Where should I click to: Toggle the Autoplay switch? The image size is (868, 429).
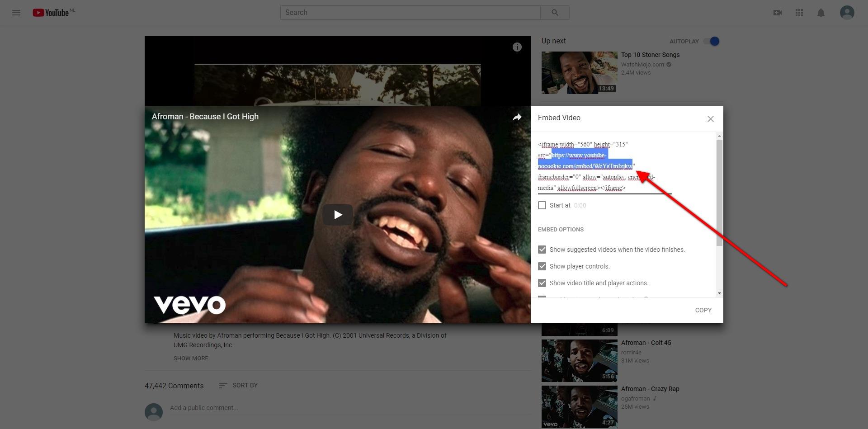point(712,41)
